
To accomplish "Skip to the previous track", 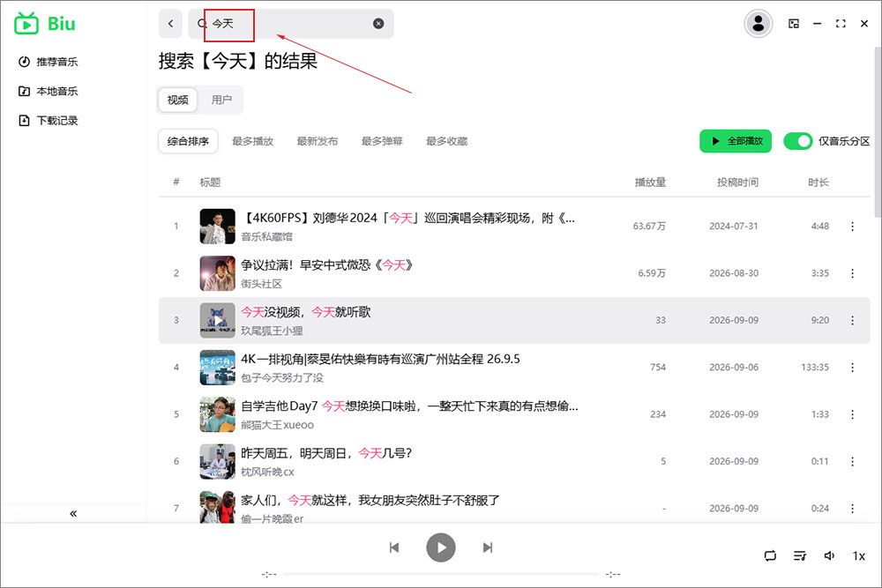I will coord(394,547).
